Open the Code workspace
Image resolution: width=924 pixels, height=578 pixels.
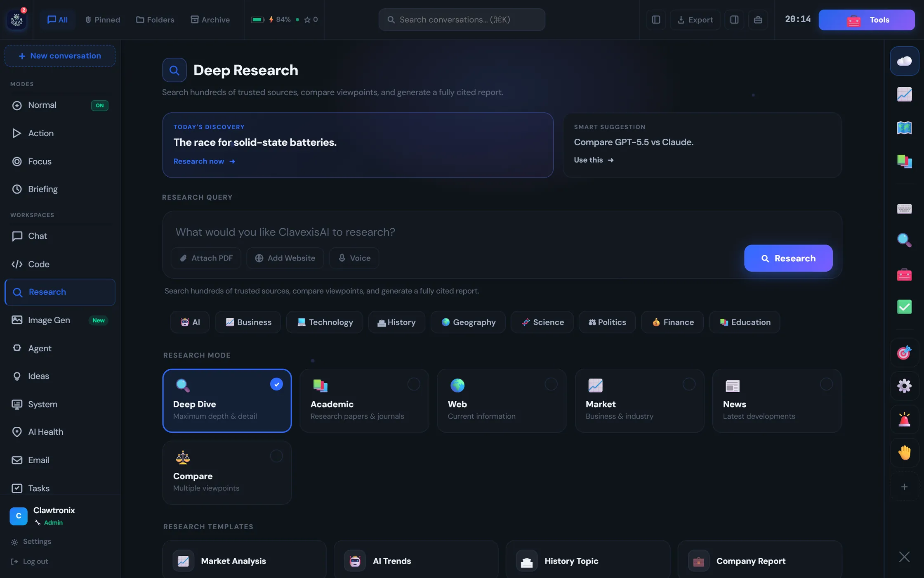click(60, 264)
